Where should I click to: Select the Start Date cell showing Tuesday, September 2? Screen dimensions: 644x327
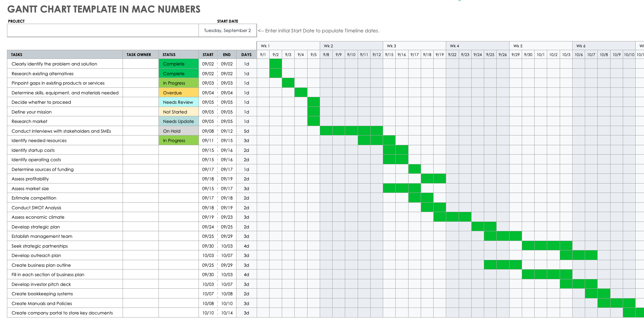pyautogui.click(x=227, y=31)
